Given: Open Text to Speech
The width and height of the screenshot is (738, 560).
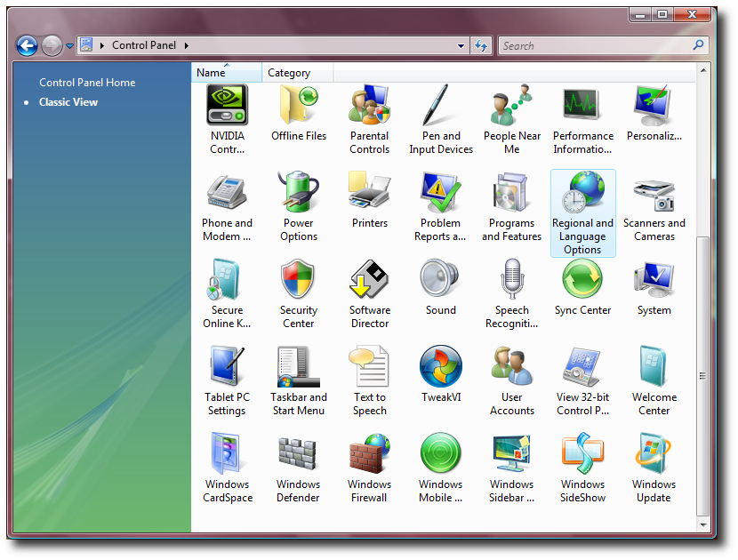Looking at the screenshot, I should click(x=370, y=380).
